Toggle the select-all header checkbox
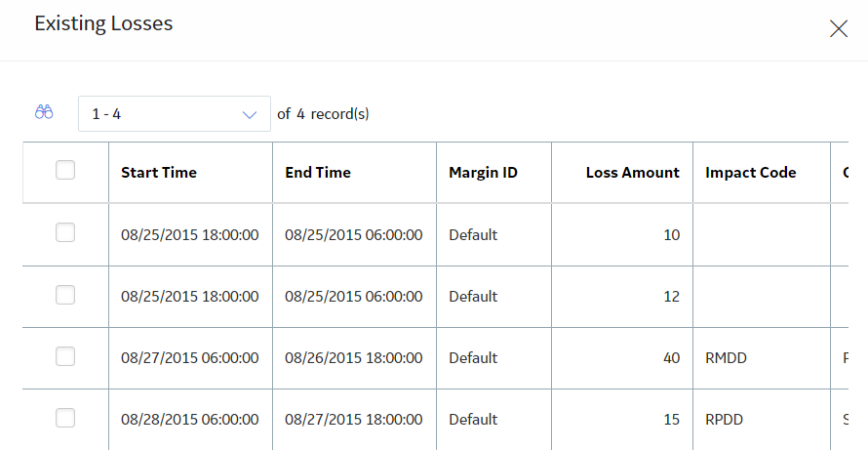This screenshot has height=450, width=868. (65, 170)
